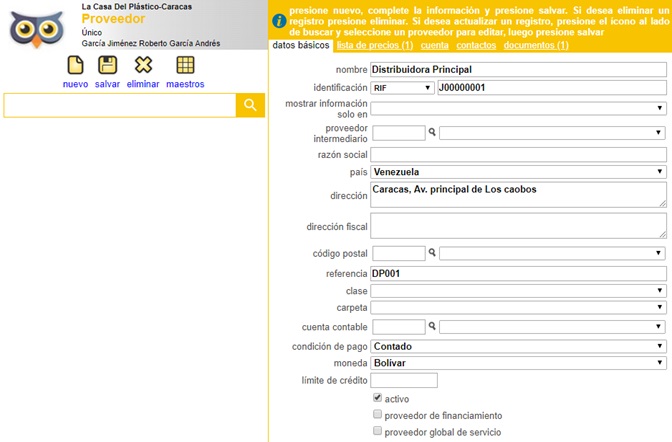Viewport: 672px width, 442px height.
Task: Open the proveedor intermediario dropdown
Action: (552, 133)
